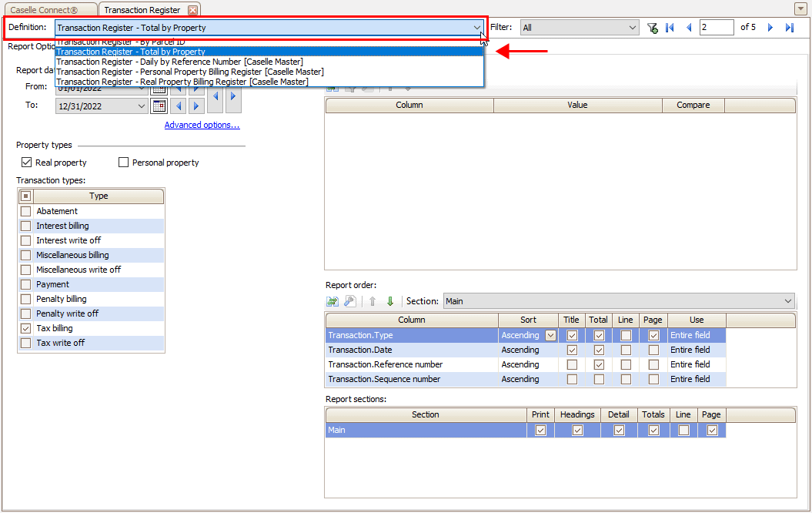The width and height of the screenshot is (812, 513).
Task: Click the insert column icon in Report order toolbar
Action: pos(332,301)
